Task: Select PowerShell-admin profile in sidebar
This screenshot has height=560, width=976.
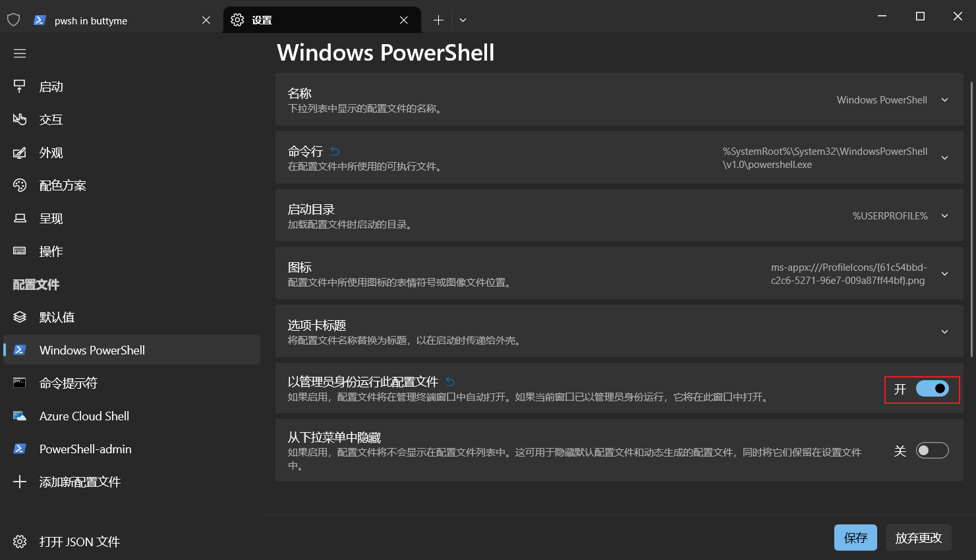Action: pyautogui.click(x=86, y=449)
